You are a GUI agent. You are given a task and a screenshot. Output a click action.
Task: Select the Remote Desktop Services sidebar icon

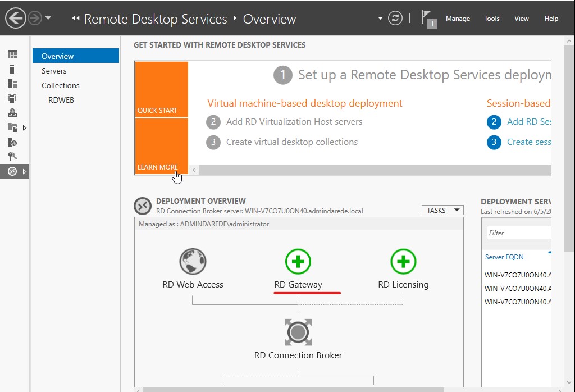click(12, 171)
